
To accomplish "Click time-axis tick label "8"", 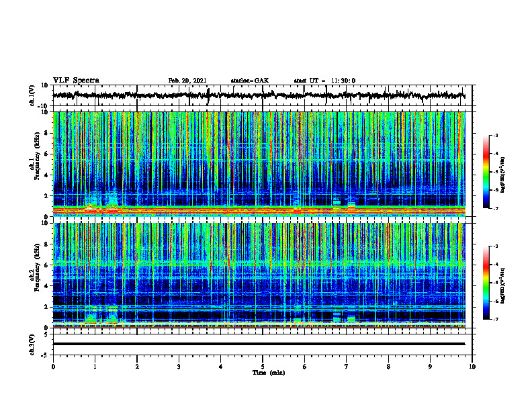I will (388, 367).
